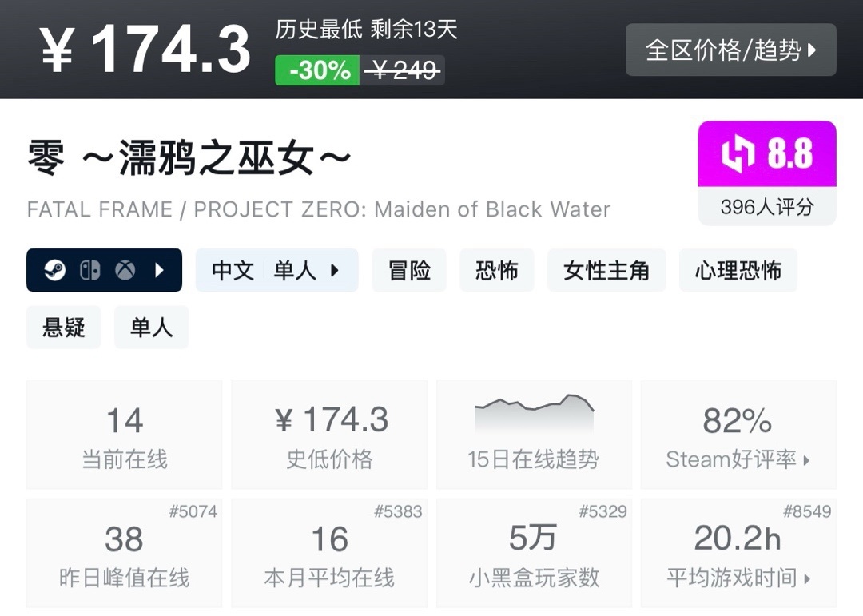
Task: Open the 昨日峰值在线 stat card
Action: pos(125,553)
